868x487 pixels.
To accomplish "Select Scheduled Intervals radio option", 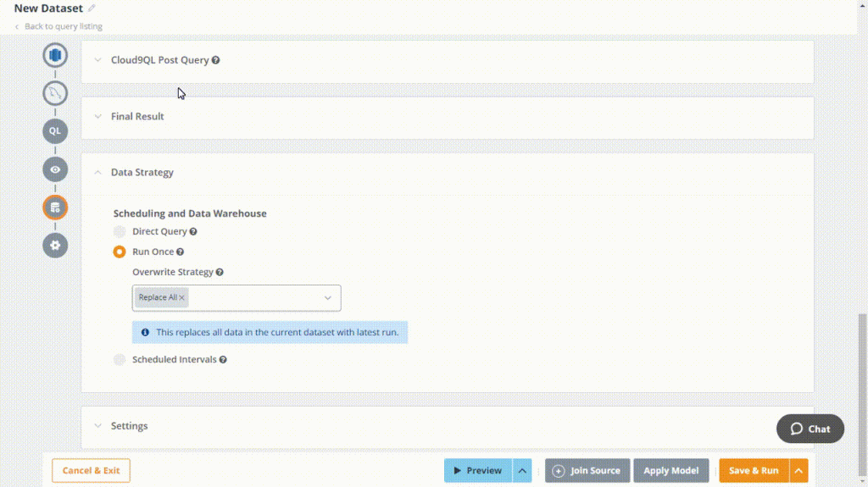I will coord(119,360).
